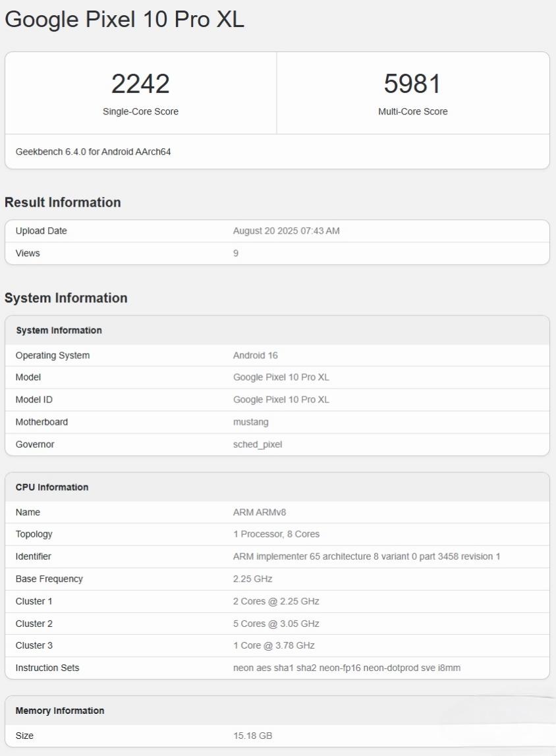
Task: Select the Base Frequency value 2.25 GHz
Action: coord(253,579)
